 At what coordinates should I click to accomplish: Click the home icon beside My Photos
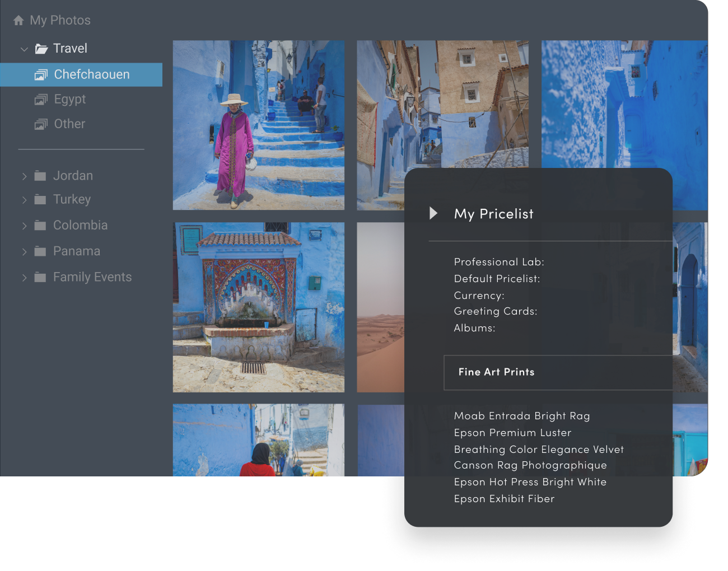pos(18,20)
